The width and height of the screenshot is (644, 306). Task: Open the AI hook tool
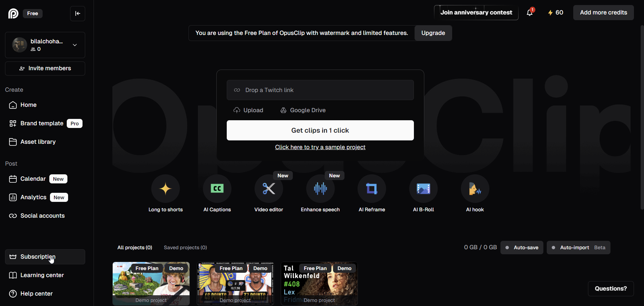pos(475,189)
